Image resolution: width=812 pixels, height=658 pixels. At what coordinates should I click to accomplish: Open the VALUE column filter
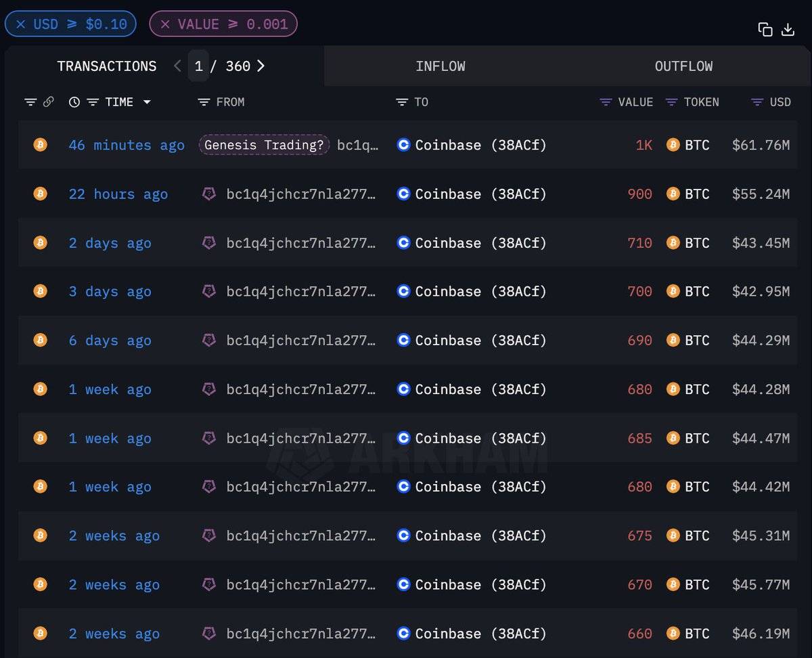[606, 102]
